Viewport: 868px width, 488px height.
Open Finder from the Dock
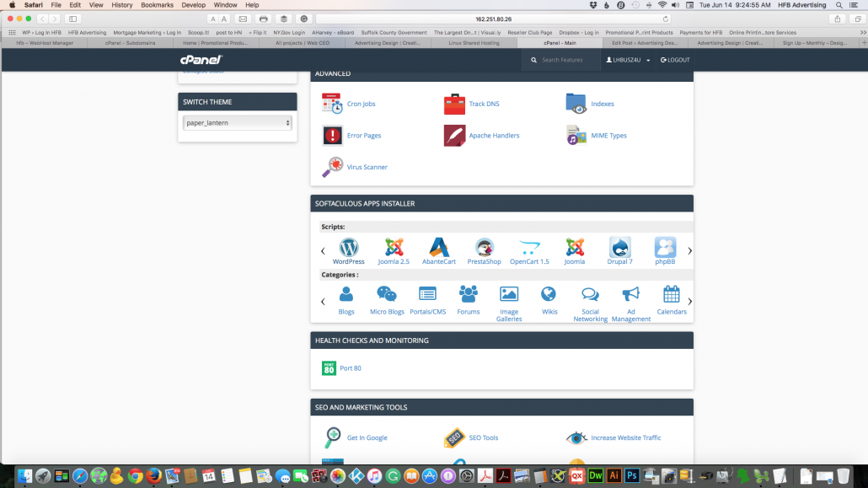pos(25,476)
